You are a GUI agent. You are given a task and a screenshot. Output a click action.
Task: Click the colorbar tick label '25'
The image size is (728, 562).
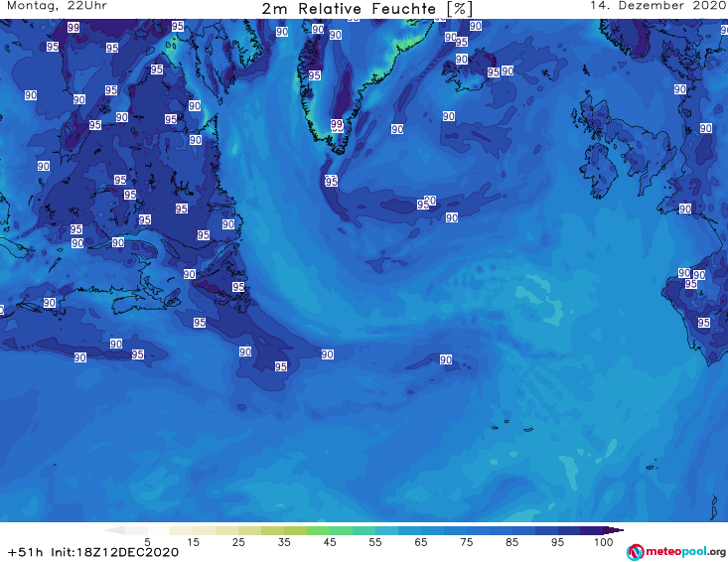[238, 542]
